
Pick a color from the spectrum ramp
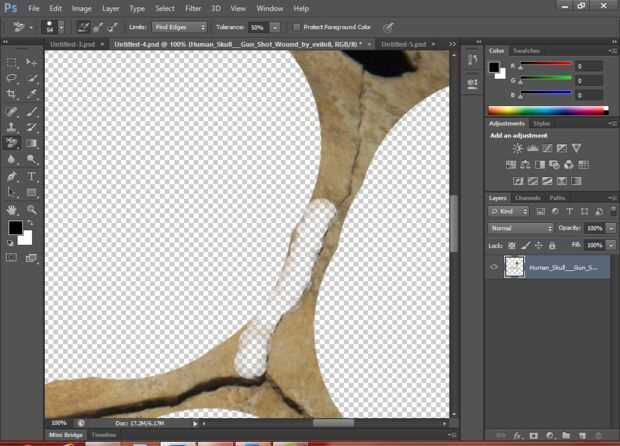click(x=548, y=110)
